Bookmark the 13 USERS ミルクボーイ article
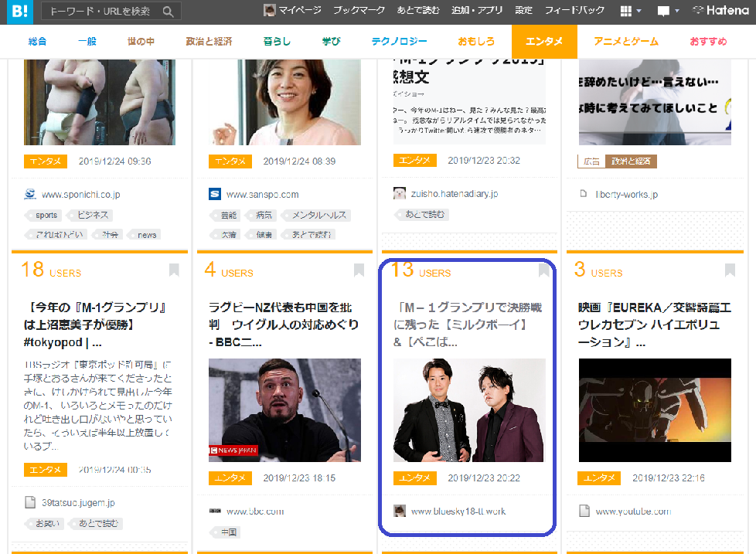The width and height of the screenshot is (756, 554). click(544, 270)
